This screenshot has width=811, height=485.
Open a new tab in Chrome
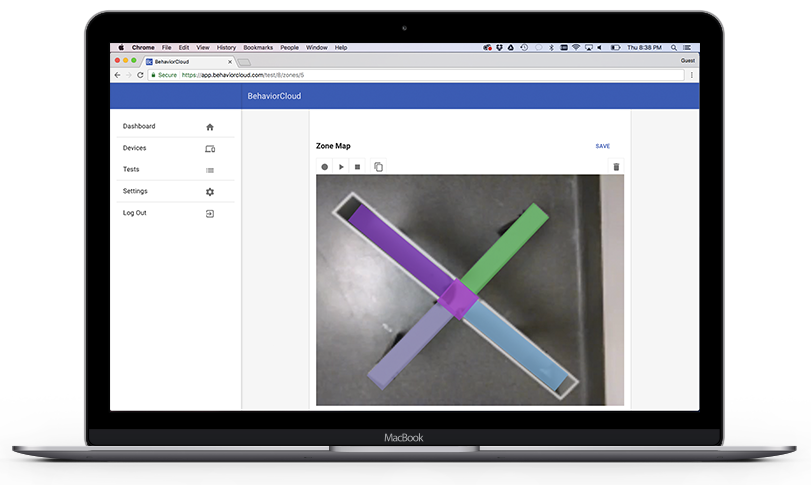pyautogui.click(x=245, y=62)
